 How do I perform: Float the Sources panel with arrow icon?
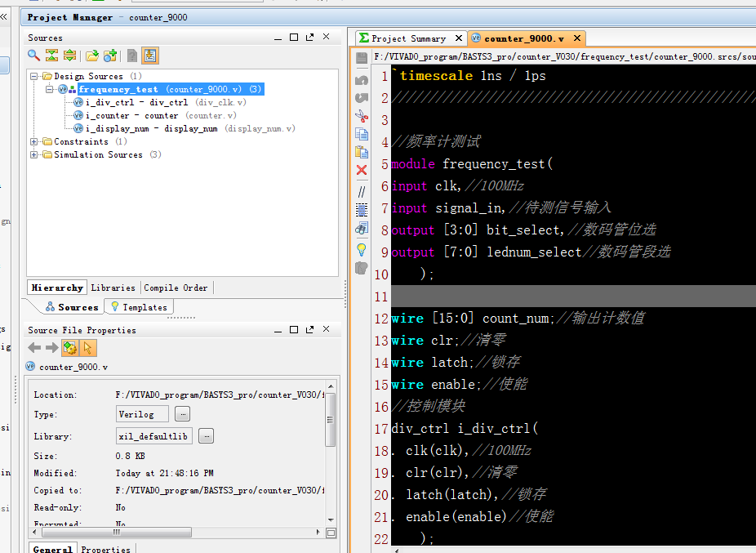(309, 37)
